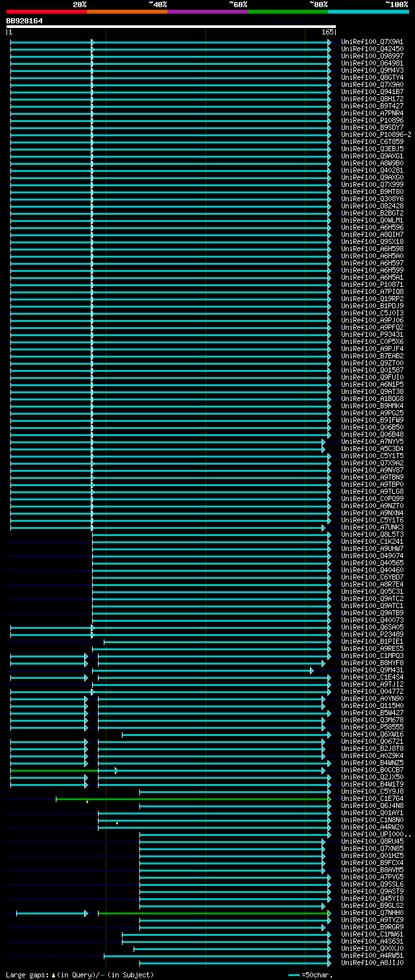Click label UniRef100_Q6XW16
The height and width of the screenshot is (980, 415).
(x=372, y=735)
